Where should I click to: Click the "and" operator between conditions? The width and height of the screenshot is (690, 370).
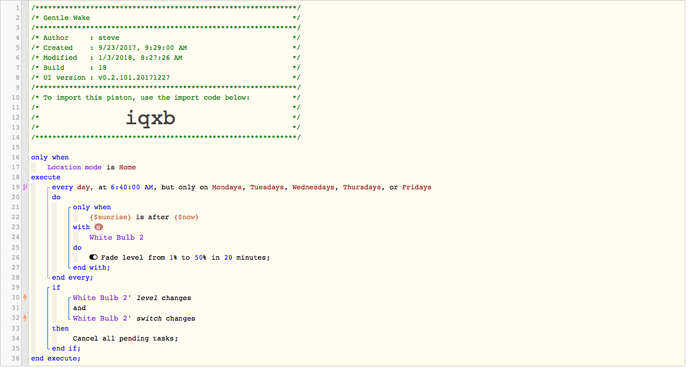(79, 308)
